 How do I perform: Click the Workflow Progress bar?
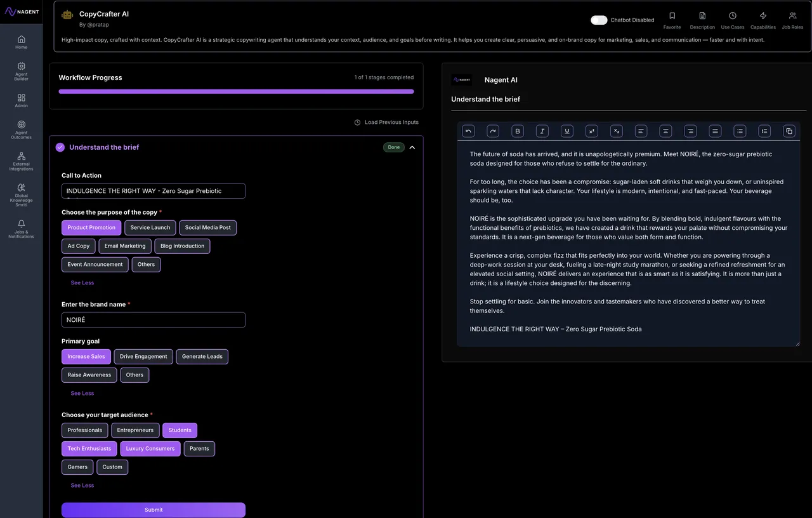236,91
